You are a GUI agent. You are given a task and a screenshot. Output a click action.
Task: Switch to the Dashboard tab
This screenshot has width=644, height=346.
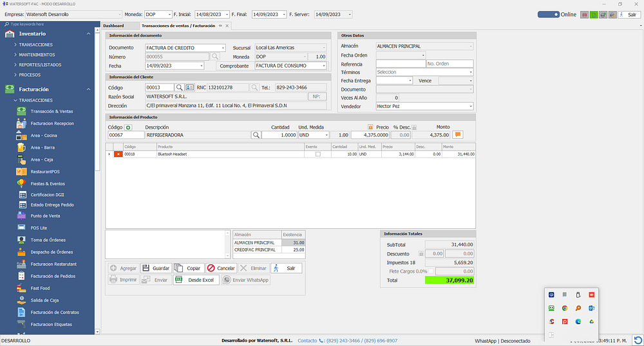113,26
